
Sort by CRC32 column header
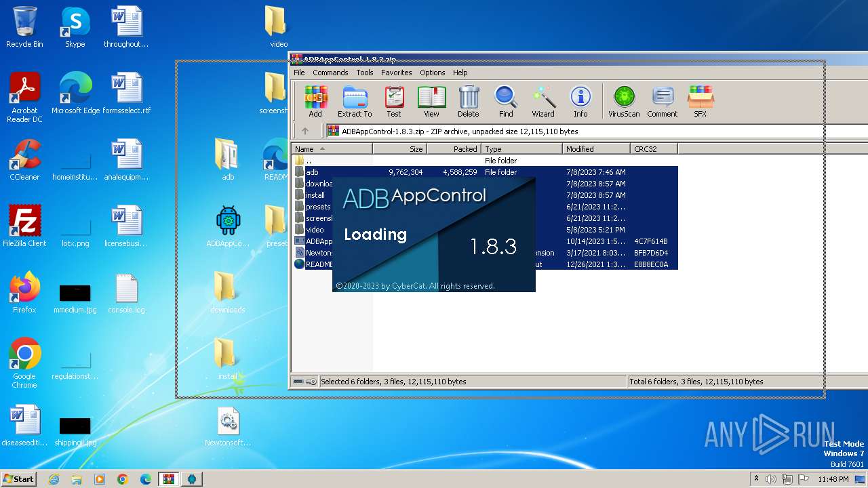pos(654,149)
